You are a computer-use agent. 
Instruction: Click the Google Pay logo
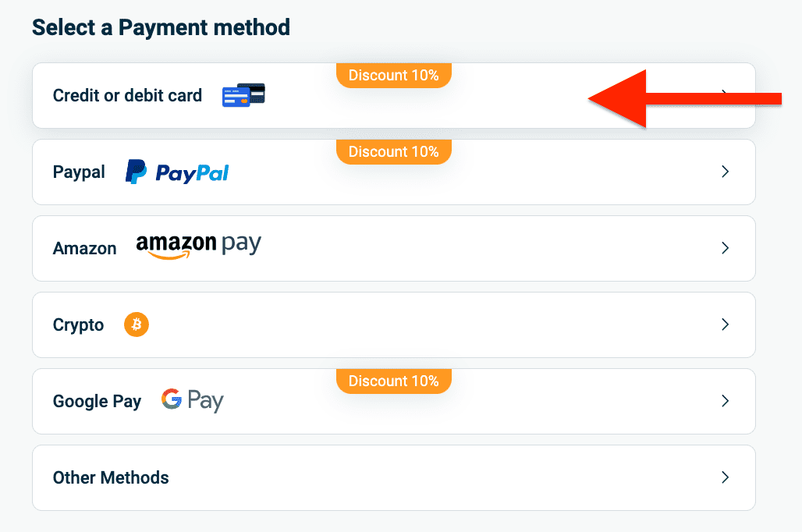(x=192, y=401)
